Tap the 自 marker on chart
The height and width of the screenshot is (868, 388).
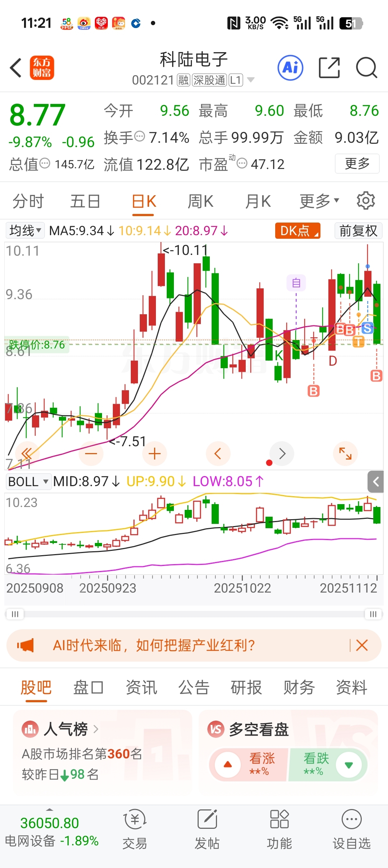tap(296, 283)
